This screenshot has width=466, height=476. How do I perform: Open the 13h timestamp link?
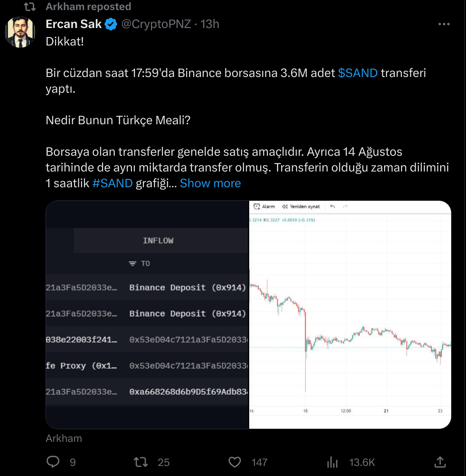[x=210, y=24]
